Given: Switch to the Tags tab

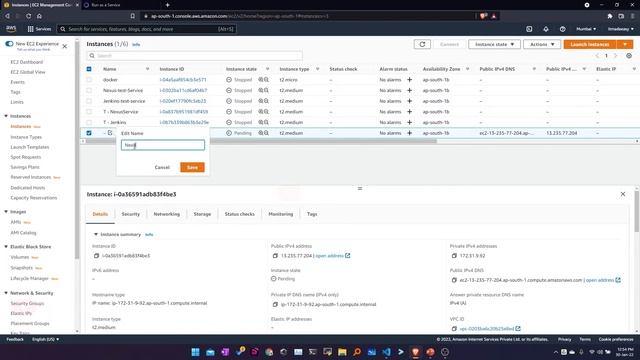Looking at the screenshot, I should (312, 214).
